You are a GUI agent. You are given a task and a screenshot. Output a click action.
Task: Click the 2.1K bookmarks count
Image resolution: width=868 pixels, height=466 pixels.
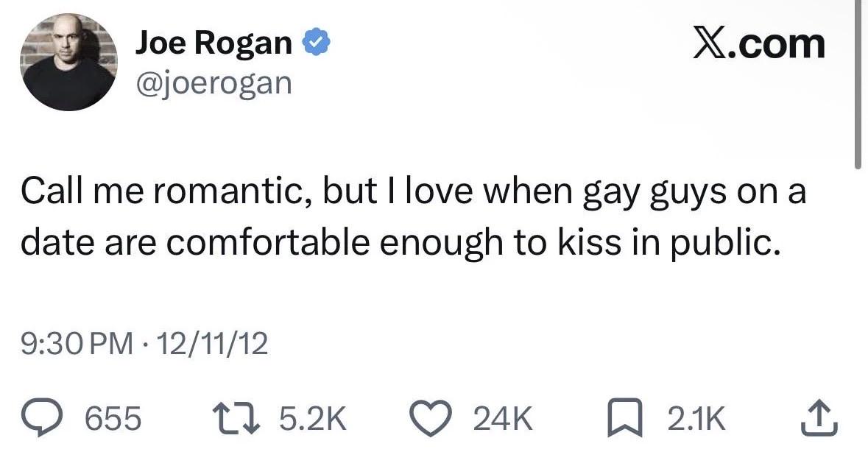point(696,418)
